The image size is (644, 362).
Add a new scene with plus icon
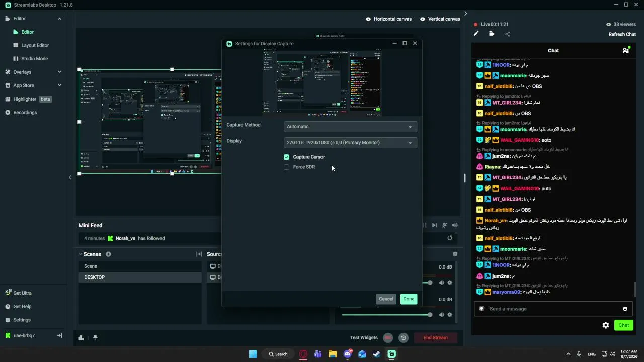(x=108, y=254)
